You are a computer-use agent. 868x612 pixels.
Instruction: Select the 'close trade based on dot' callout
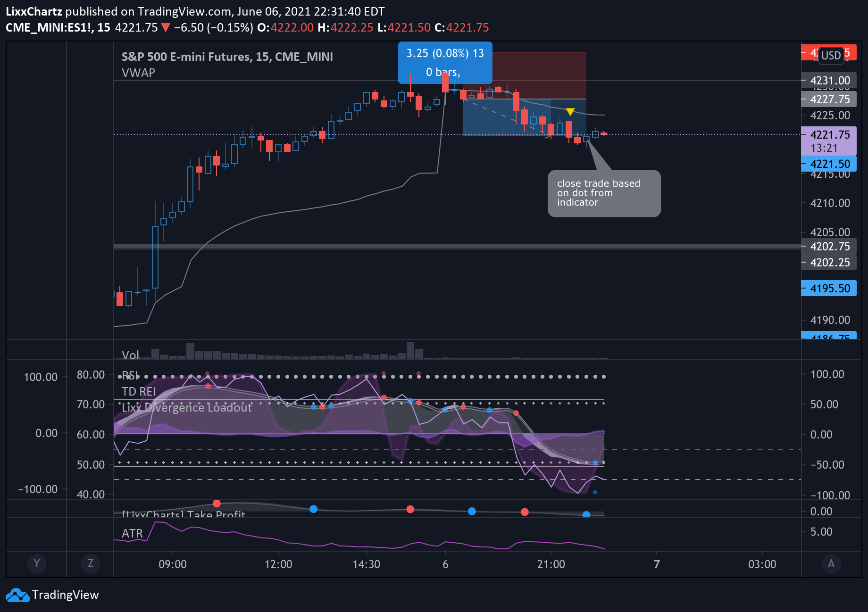pos(604,193)
